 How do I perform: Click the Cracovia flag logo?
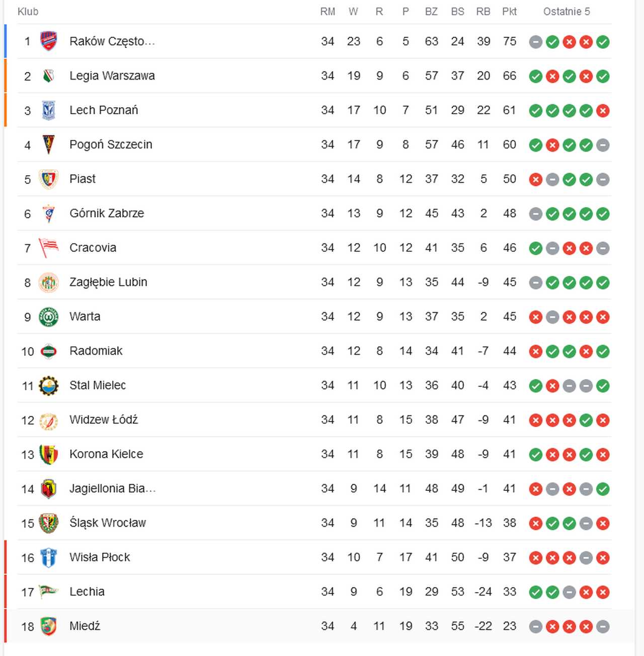(x=49, y=248)
